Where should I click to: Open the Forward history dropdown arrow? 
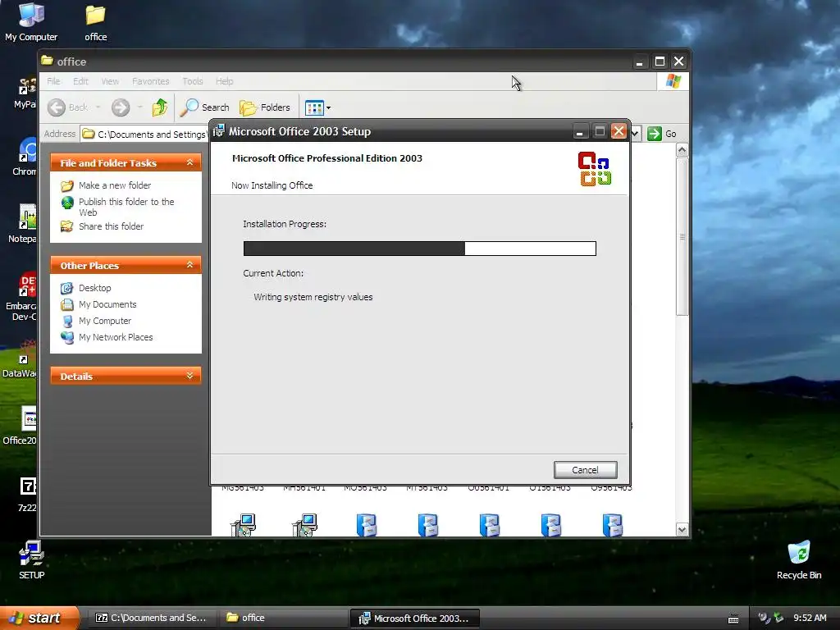(139, 107)
